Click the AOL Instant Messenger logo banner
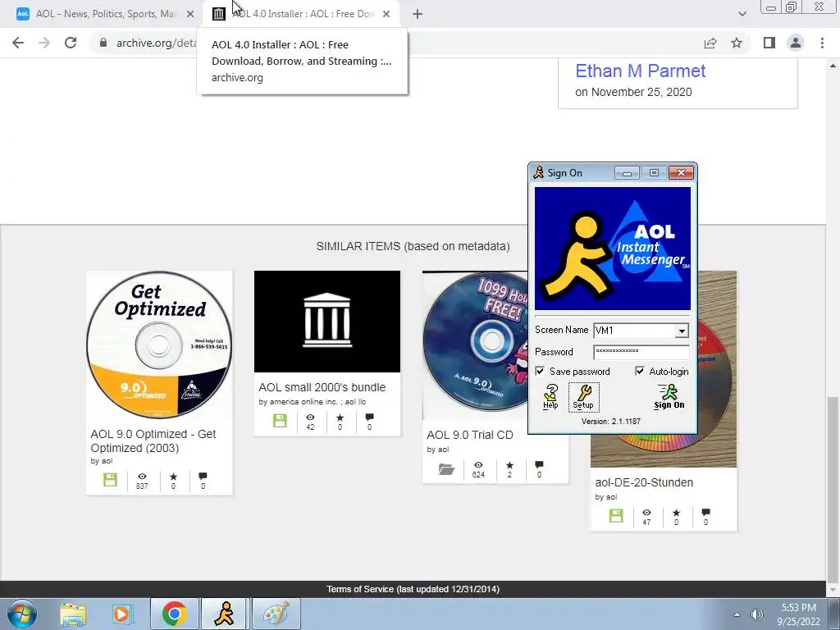840x630 pixels. click(x=612, y=248)
